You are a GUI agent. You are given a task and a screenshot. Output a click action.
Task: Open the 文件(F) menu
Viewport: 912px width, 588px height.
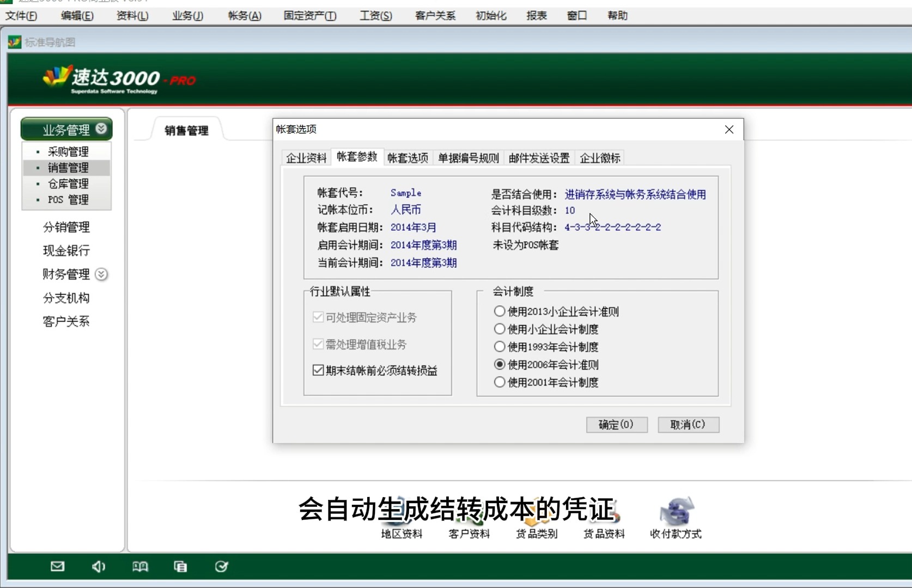click(x=21, y=16)
